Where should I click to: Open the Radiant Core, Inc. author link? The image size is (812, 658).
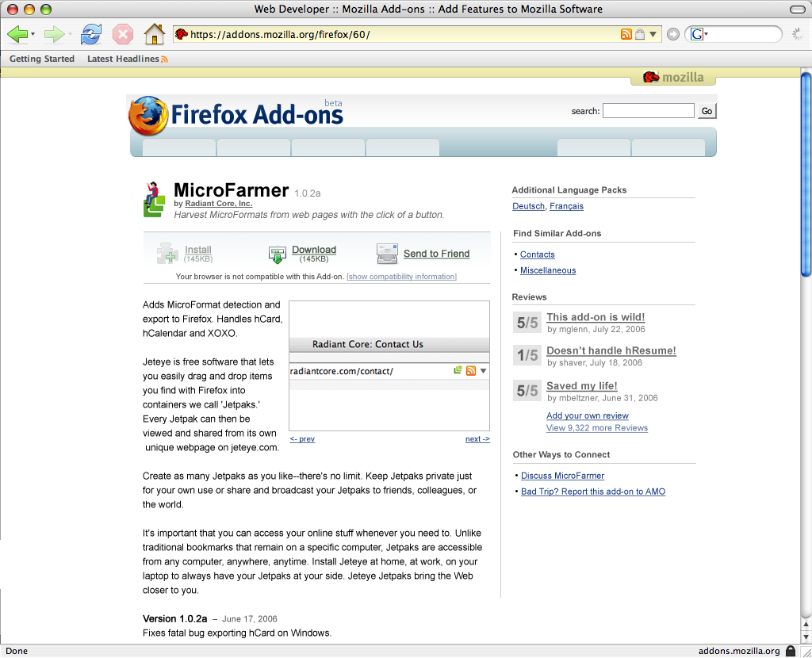pyautogui.click(x=219, y=204)
